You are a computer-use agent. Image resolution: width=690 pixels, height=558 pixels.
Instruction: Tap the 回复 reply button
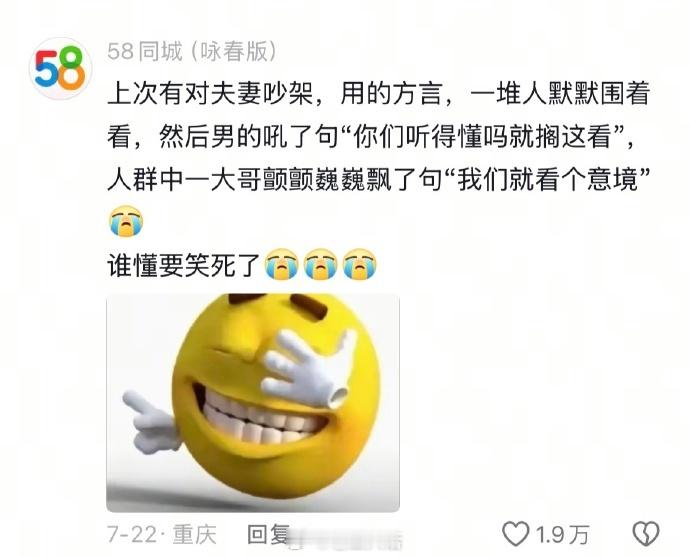pos(268,534)
